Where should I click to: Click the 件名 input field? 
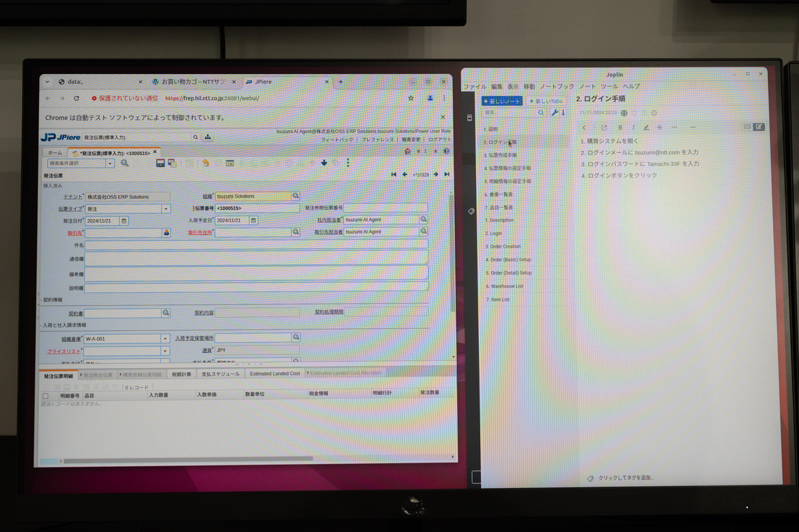pyautogui.click(x=256, y=245)
